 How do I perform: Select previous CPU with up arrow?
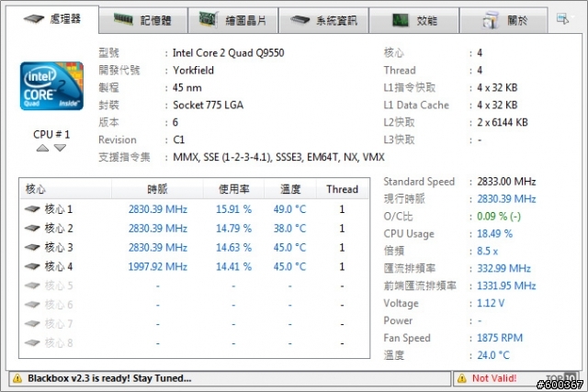(x=43, y=148)
